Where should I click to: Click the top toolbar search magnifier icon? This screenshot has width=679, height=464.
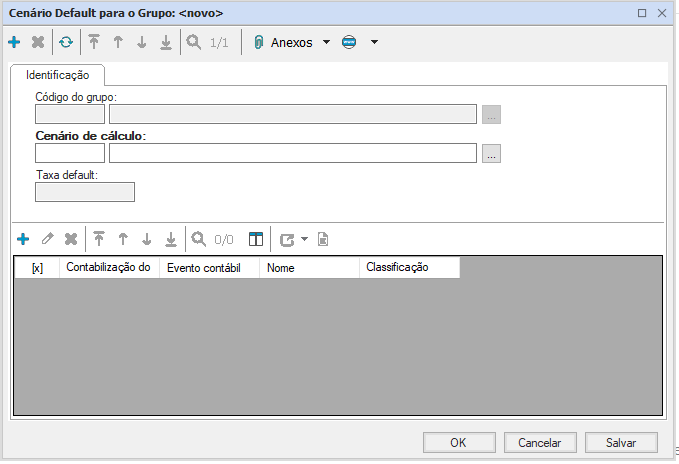193,43
